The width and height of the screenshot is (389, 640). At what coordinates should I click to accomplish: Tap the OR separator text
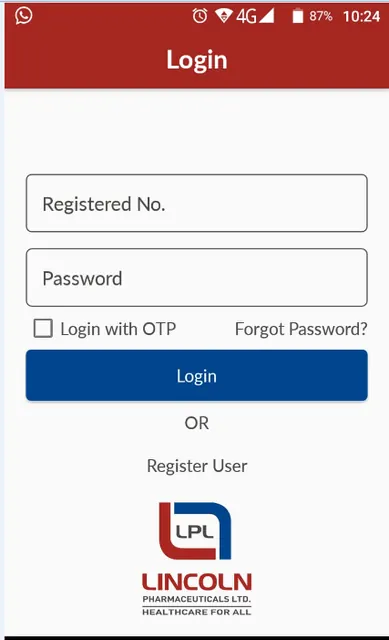click(197, 423)
